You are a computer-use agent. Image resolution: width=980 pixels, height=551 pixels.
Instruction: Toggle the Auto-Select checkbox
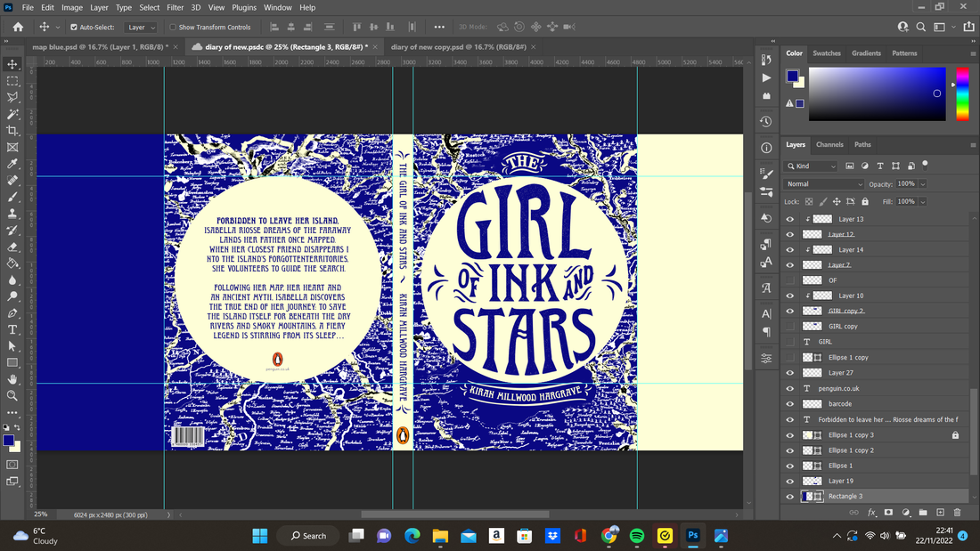74,28
